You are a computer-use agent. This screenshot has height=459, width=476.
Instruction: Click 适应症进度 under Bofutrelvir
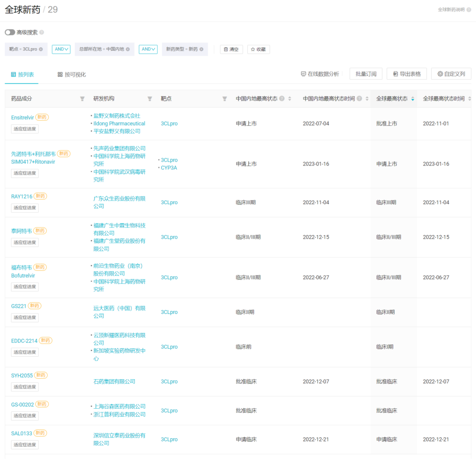pyautogui.click(x=25, y=287)
